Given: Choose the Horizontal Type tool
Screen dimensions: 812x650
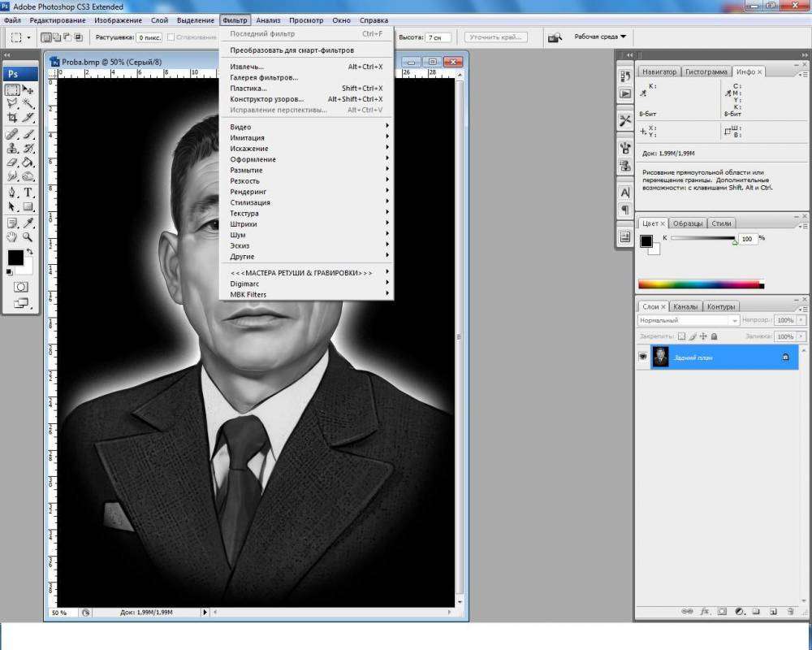Looking at the screenshot, I should coord(28,193).
